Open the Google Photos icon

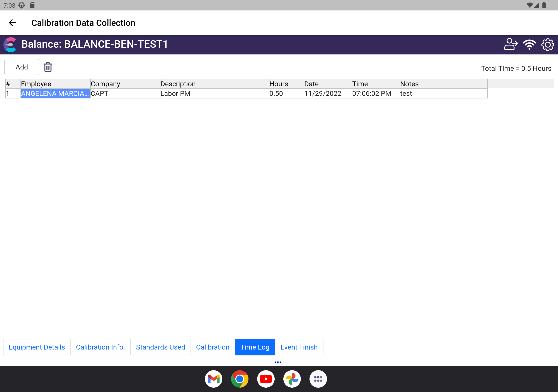pyautogui.click(x=292, y=379)
